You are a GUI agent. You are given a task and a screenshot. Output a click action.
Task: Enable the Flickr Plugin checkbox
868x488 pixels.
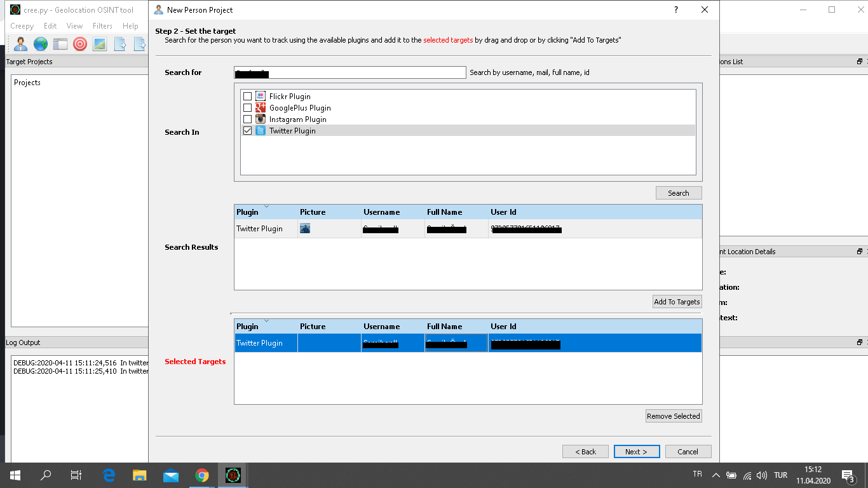[248, 97]
